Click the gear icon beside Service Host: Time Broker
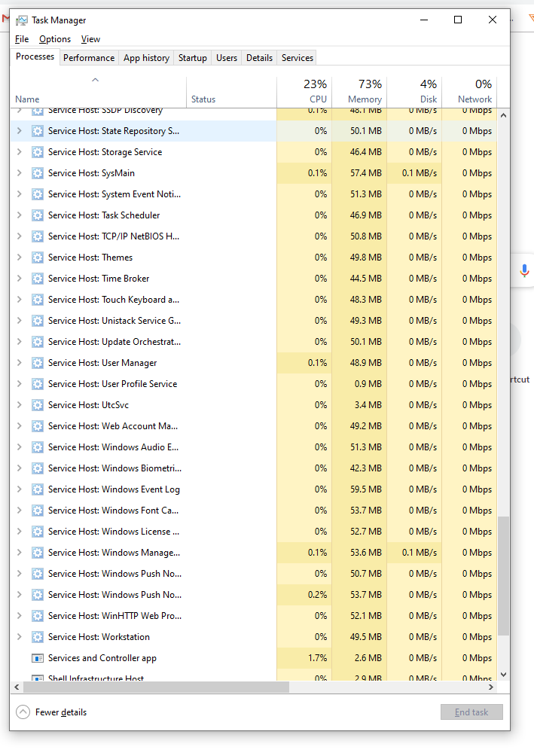 38,278
